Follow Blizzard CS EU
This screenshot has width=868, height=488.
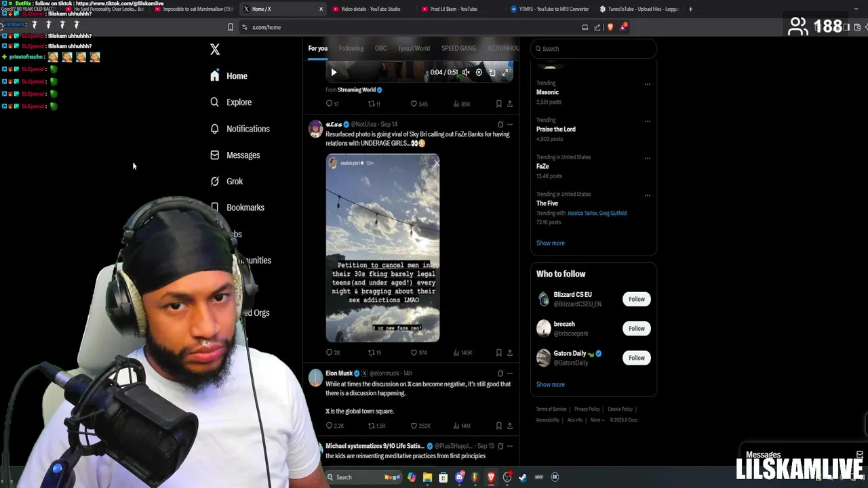coord(636,299)
